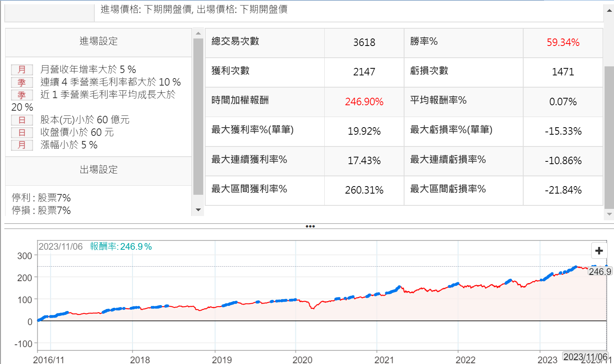614x364 pixels.
Task: Click the 246.9 value tag on the chart
Action: click(599, 271)
